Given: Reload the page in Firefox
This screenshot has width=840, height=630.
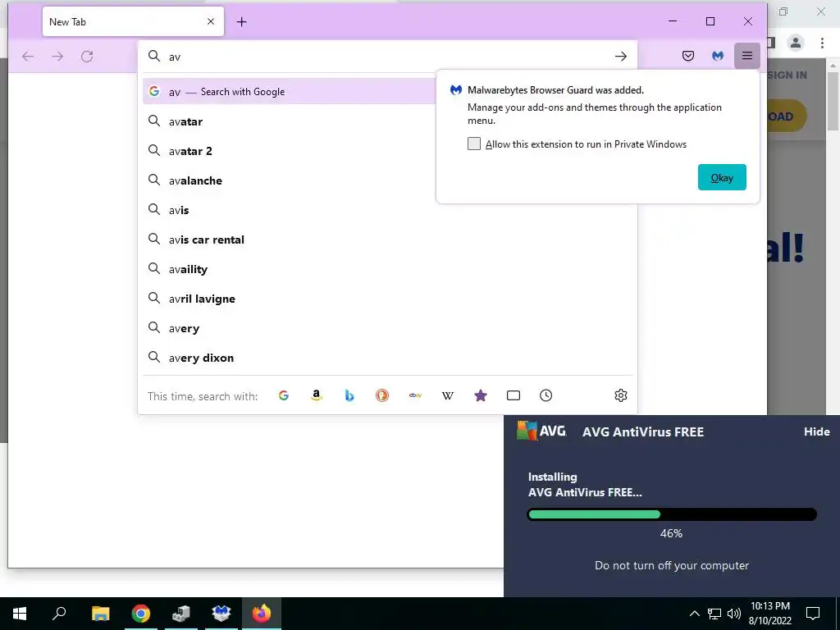Looking at the screenshot, I should pyautogui.click(x=87, y=57).
